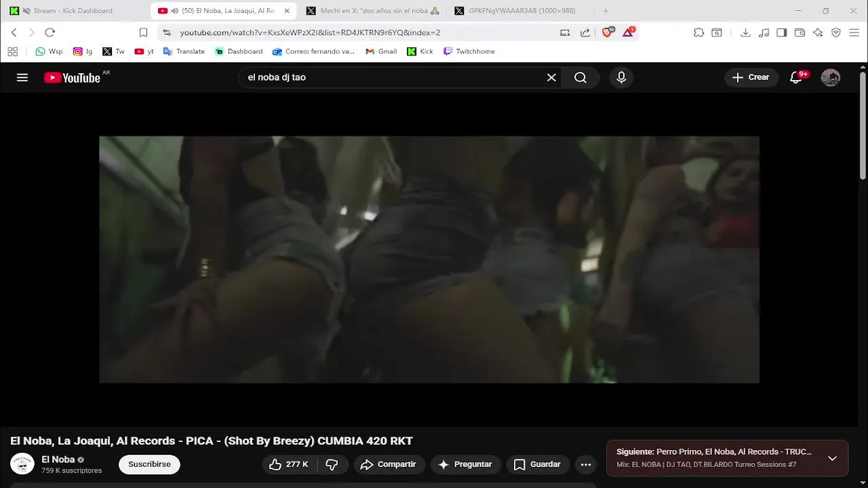Open browser extensions puzzle icon
Viewport: 868px width, 488px height.
(698, 33)
